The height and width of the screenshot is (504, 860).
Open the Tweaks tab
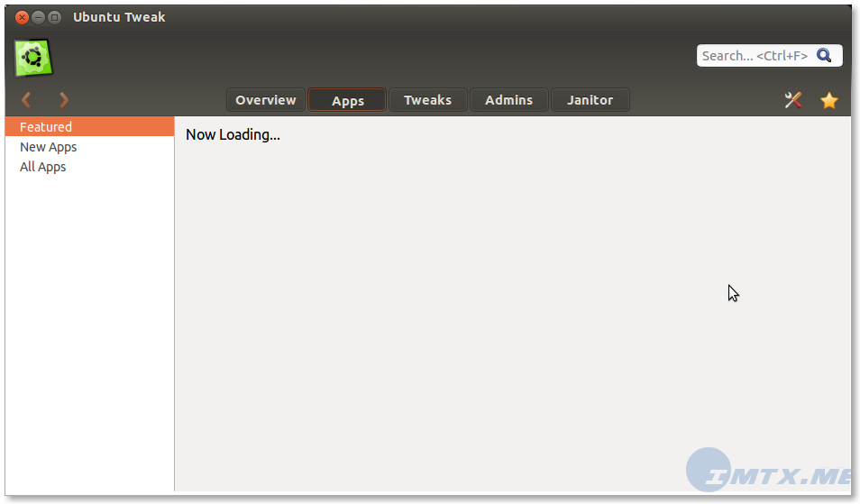(x=428, y=100)
